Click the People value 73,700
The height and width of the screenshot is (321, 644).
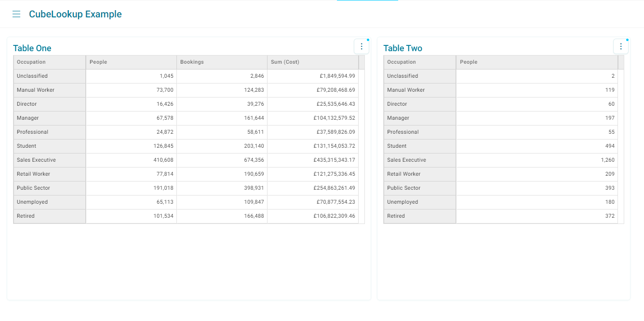coord(132,90)
